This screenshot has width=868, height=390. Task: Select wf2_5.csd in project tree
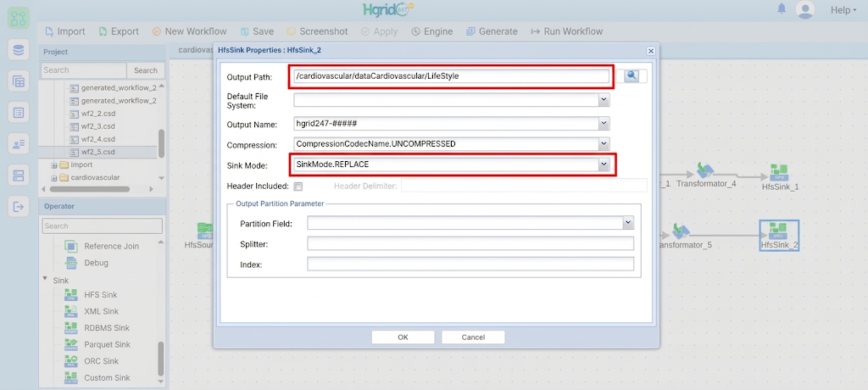point(98,152)
